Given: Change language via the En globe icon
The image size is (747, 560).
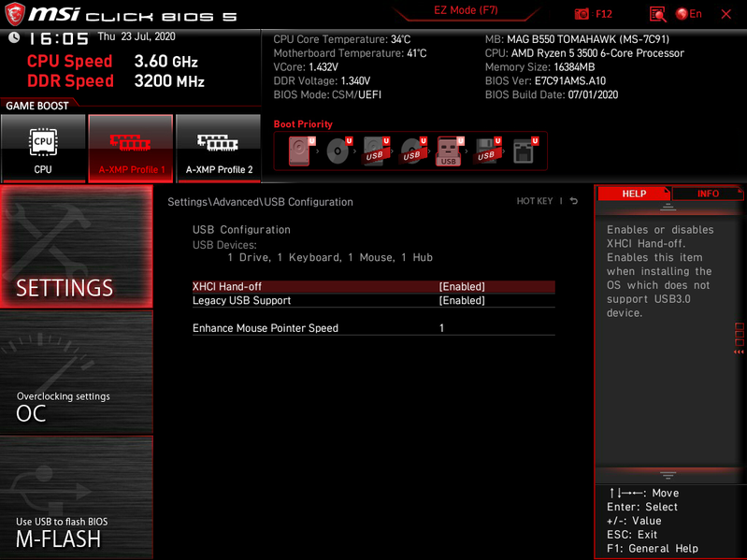Looking at the screenshot, I should [688, 14].
